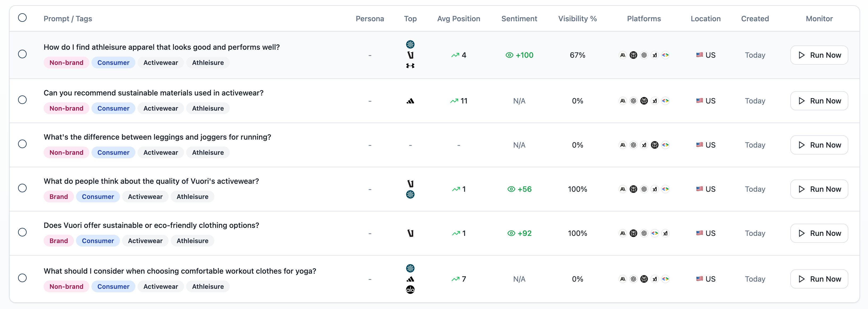Screen dimensions: 868x309
Task: Click the +56 sentiment value
Action: pos(524,189)
